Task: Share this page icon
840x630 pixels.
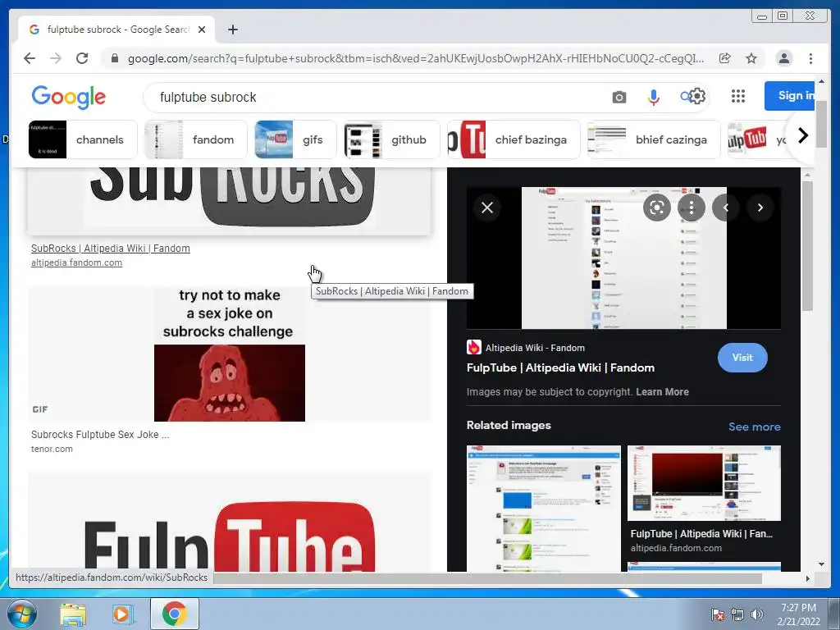Action: (x=725, y=58)
